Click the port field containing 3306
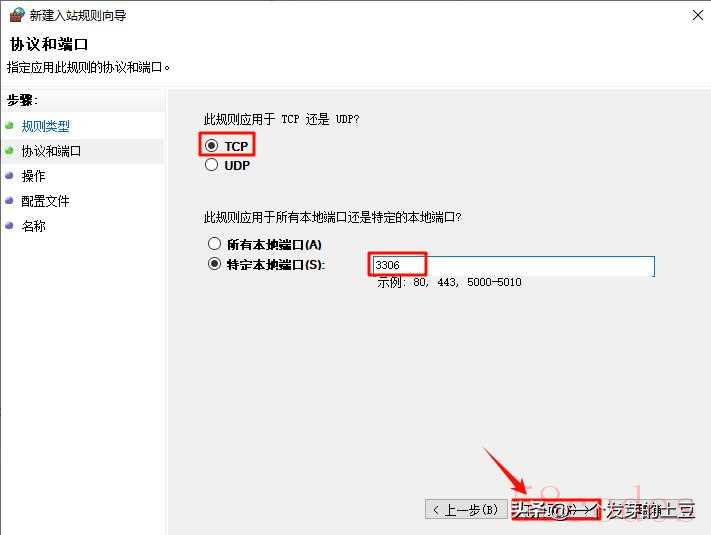Screen dimensions: 711x535 [513, 265]
